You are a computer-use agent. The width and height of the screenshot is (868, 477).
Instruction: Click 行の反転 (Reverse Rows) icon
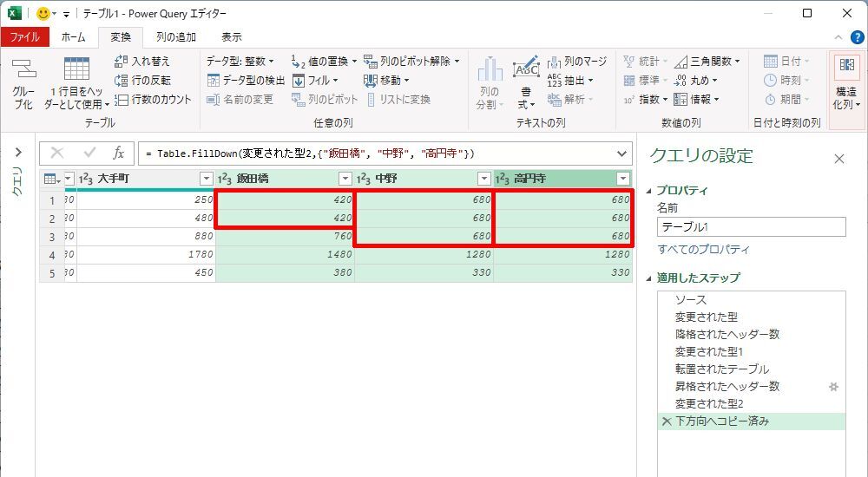pyautogui.click(x=122, y=81)
